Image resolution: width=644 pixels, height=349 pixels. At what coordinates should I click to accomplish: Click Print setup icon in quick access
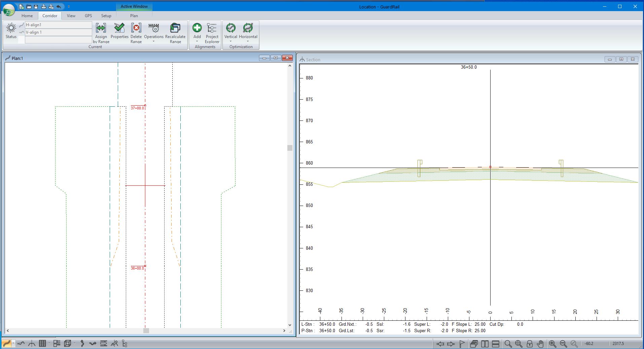(x=51, y=6)
